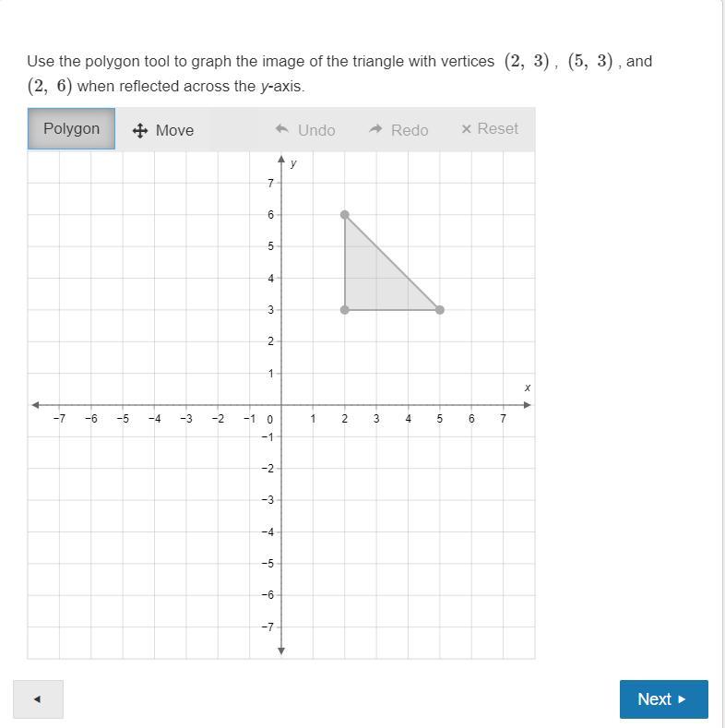Click the left arrowhead of the x-axis

(35, 405)
